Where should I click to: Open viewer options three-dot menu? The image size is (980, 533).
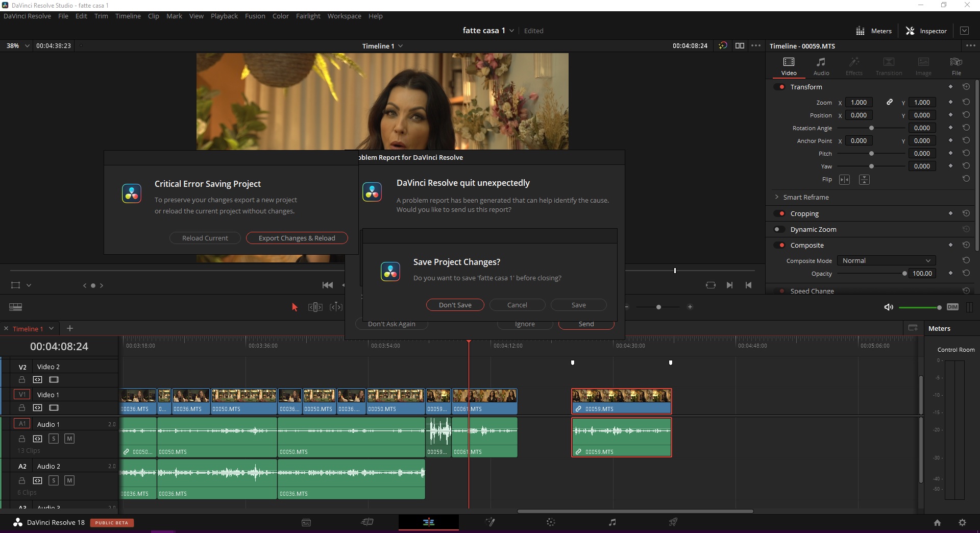tap(756, 45)
